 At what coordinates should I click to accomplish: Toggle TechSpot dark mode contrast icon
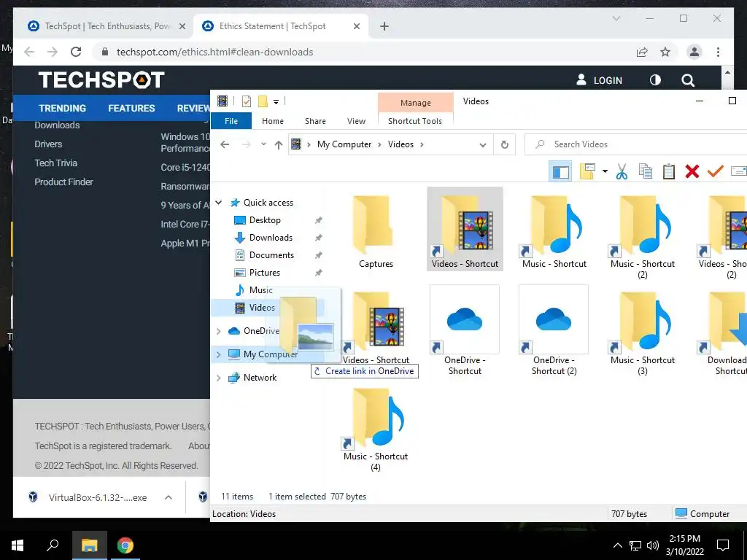pyautogui.click(x=656, y=80)
